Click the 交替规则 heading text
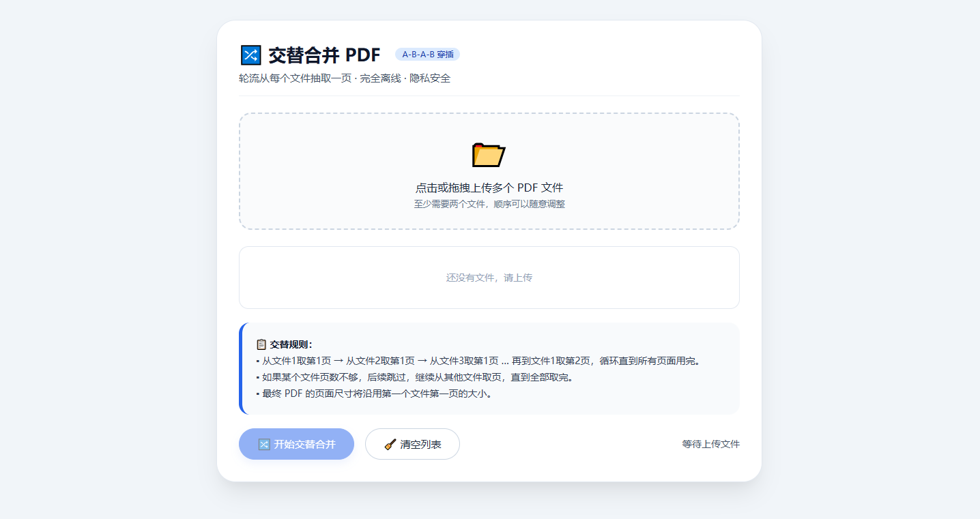 (x=291, y=344)
